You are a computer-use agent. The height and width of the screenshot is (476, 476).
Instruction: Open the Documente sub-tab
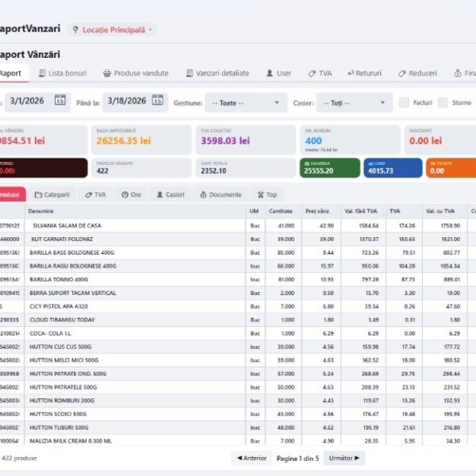point(221,194)
